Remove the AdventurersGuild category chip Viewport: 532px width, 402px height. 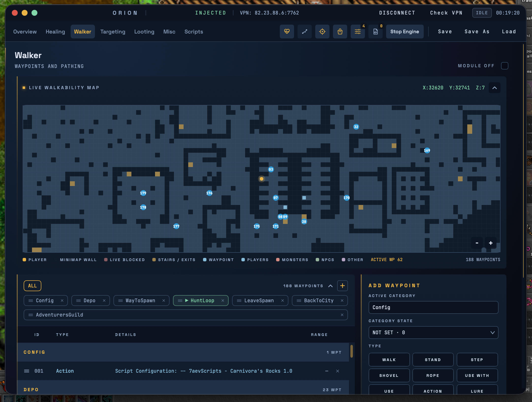tap(342, 315)
